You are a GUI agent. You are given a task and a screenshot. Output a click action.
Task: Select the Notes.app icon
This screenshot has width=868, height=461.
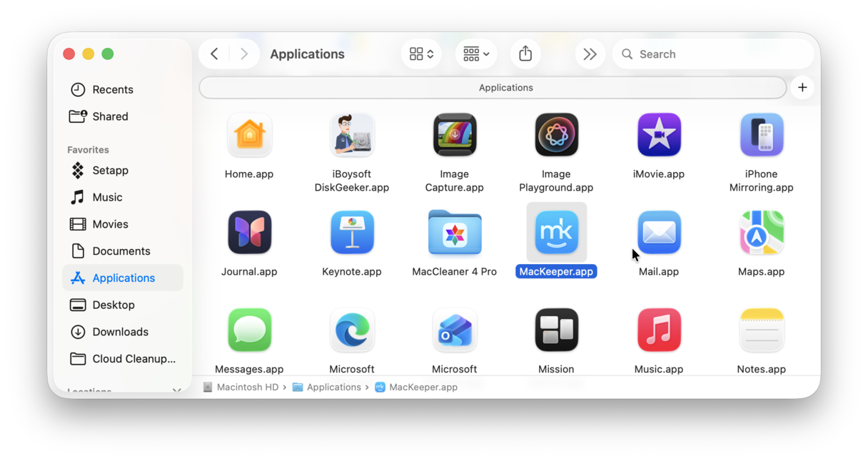pyautogui.click(x=762, y=330)
